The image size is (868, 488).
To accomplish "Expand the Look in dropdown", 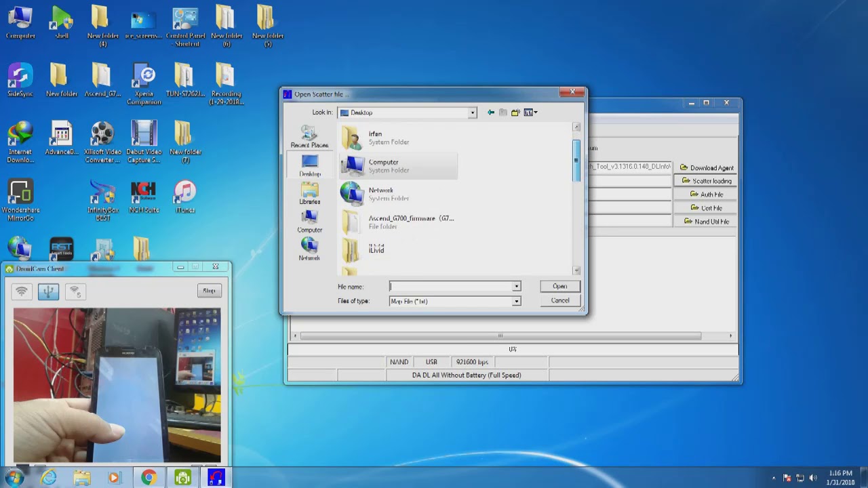I will point(472,113).
